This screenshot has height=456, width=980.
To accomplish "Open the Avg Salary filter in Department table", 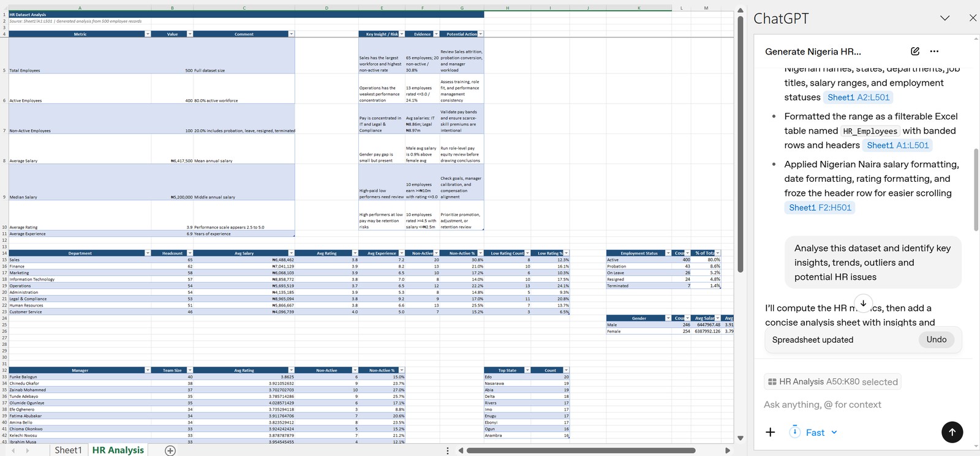I will [x=292, y=253].
